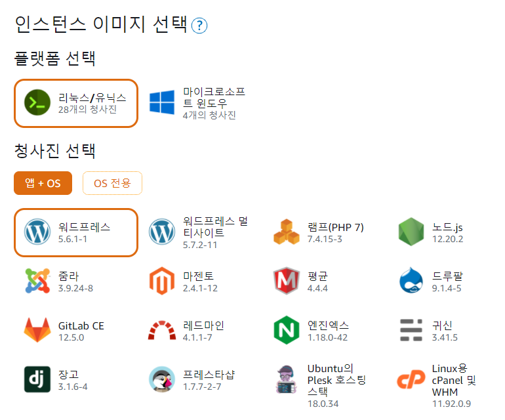The image size is (505, 420).
Task: Click version 9.1.4-5 text
Action: click(x=447, y=288)
